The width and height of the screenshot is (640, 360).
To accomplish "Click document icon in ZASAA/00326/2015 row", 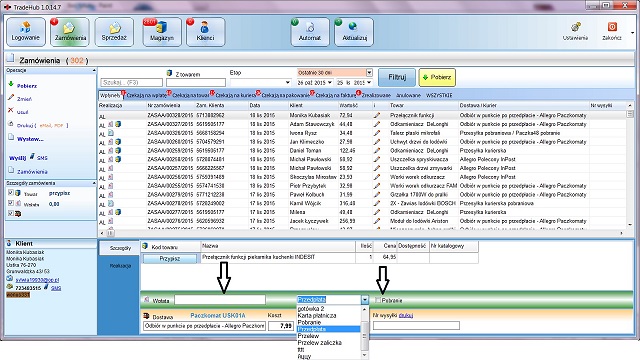I will coord(111,133).
